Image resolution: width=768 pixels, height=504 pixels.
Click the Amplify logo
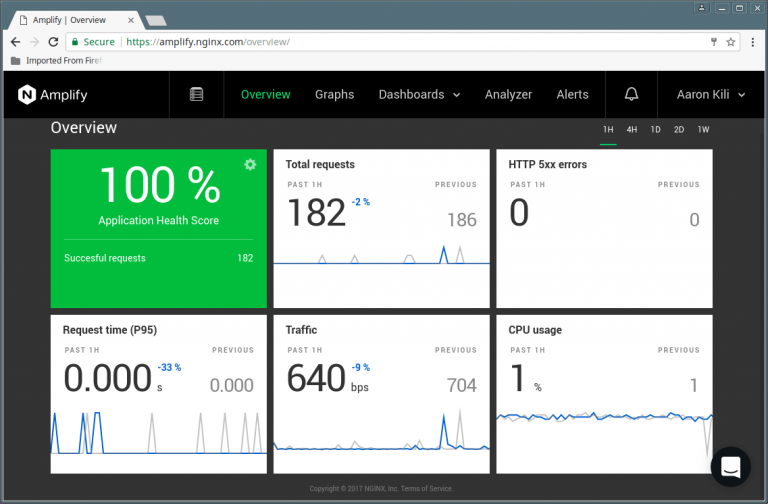pyautogui.click(x=50, y=94)
